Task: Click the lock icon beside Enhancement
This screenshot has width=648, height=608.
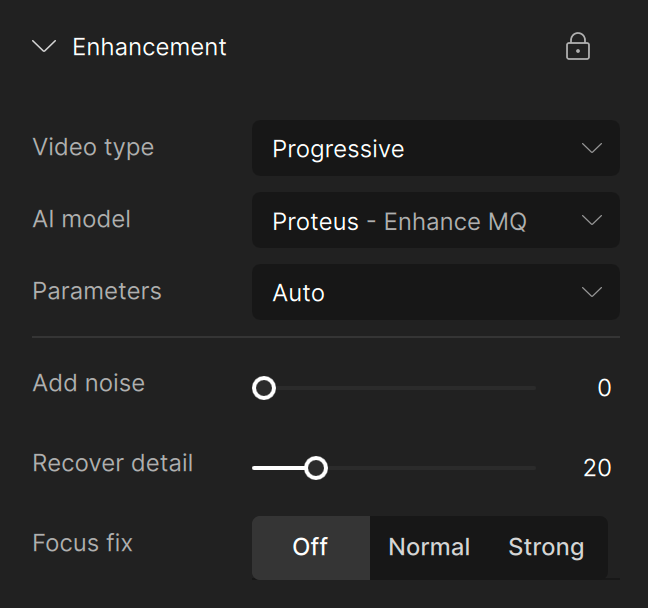Action: tap(578, 47)
